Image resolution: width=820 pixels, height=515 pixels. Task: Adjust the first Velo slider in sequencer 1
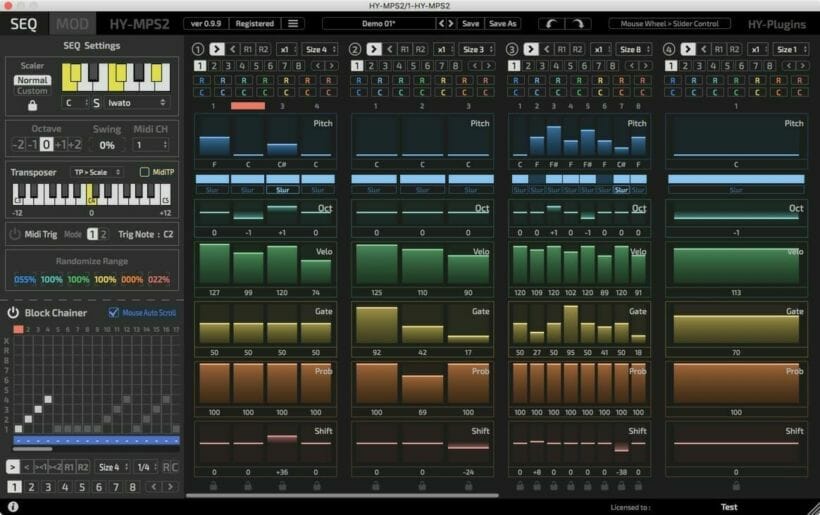tap(214, 263)
